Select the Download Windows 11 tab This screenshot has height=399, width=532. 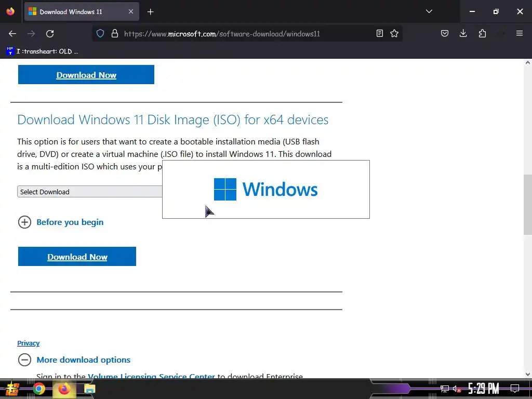82,11
